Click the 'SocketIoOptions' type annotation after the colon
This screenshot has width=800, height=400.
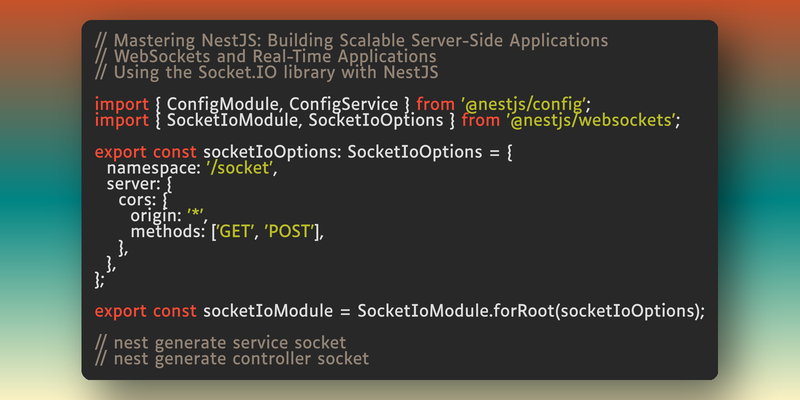(406, 153)
